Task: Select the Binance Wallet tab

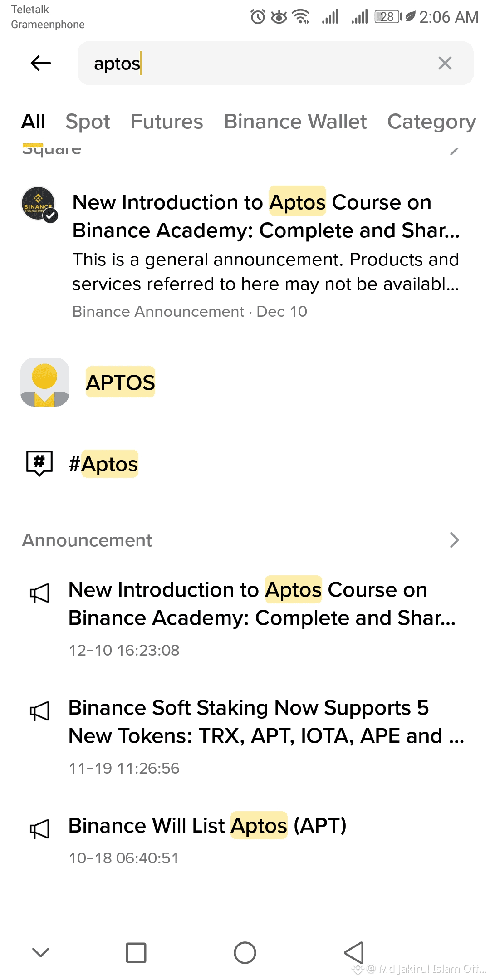Action: [x=295, y=122]
